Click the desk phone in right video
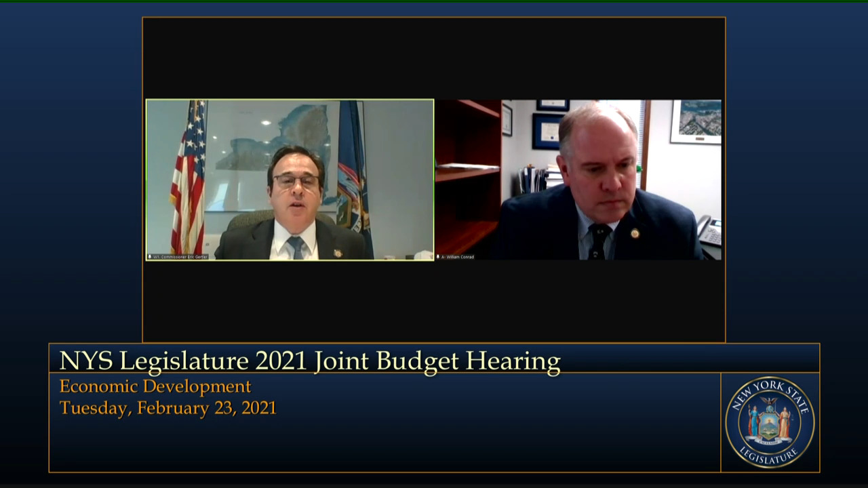868x488 pixels. [709, 232]
